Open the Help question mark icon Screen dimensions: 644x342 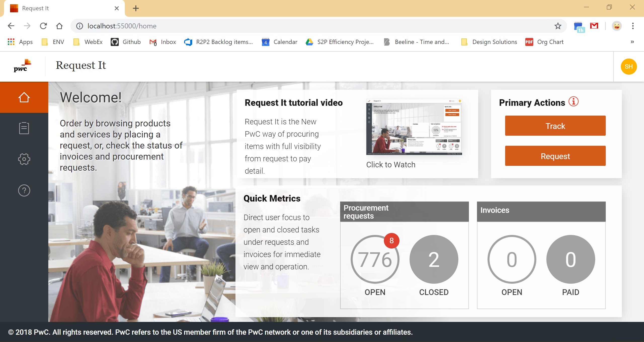pos(24,190)
